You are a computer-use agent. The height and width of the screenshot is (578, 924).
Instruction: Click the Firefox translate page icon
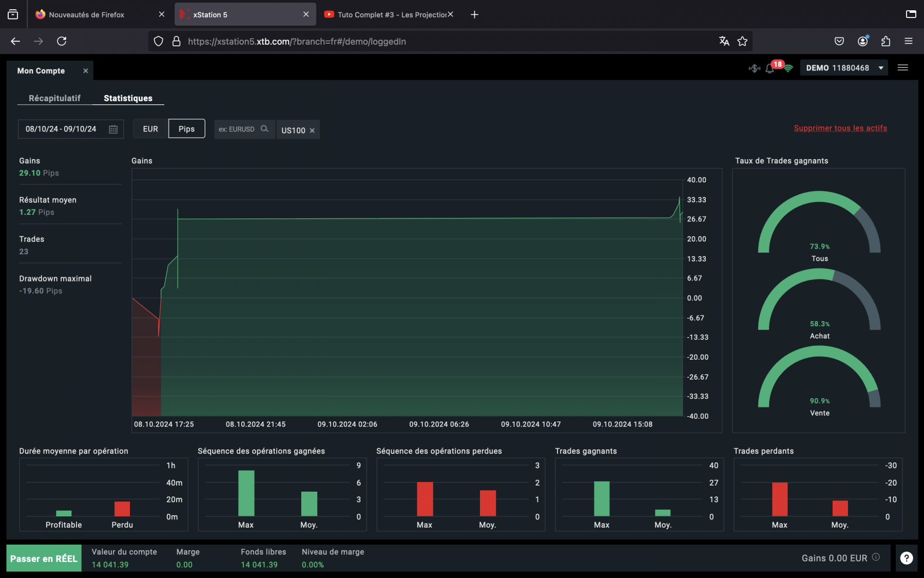[x=724, y=42]
